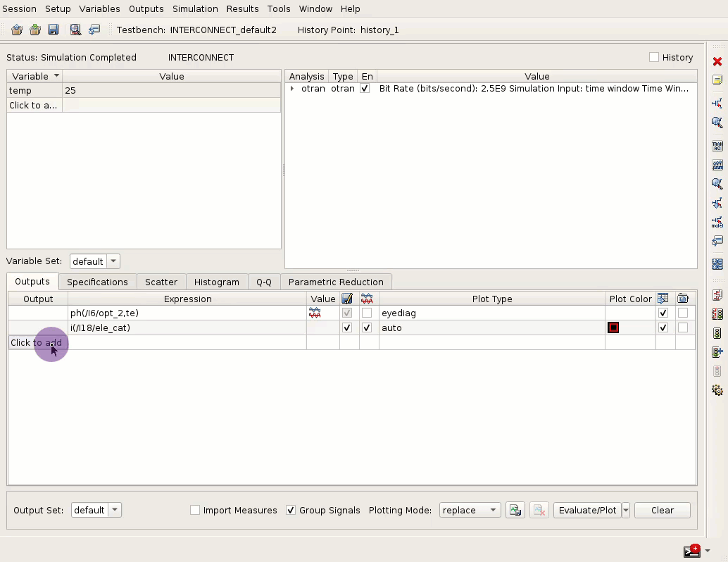Click the Clear button

point(662,510)
